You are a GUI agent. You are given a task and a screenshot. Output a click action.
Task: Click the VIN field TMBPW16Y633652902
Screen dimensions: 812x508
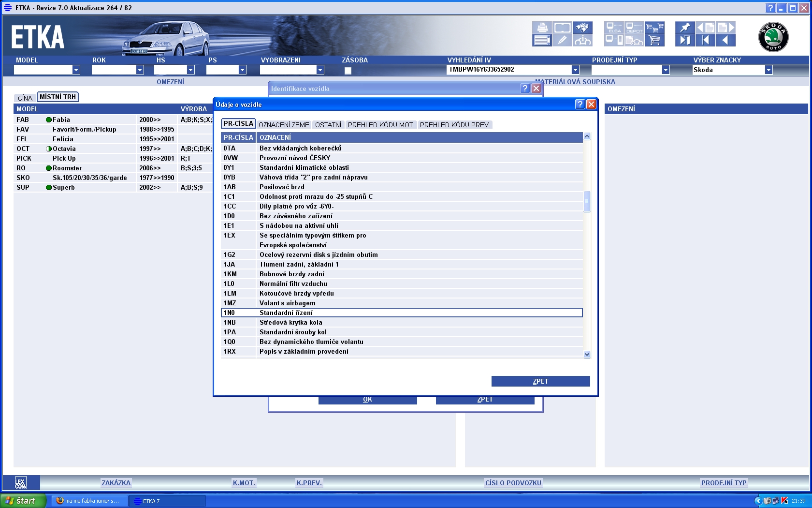click(508, 70)
